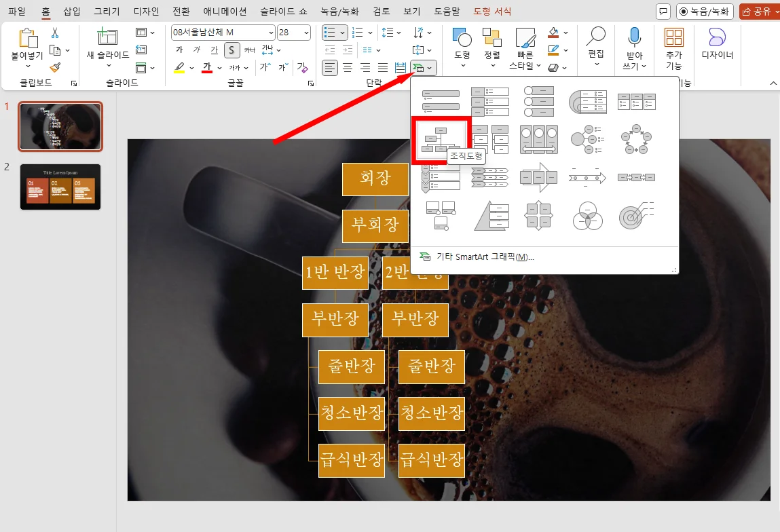This screenshot has width=780, height=532.
Task: Open the 정렬 arrange button
Action: [492, 47]
